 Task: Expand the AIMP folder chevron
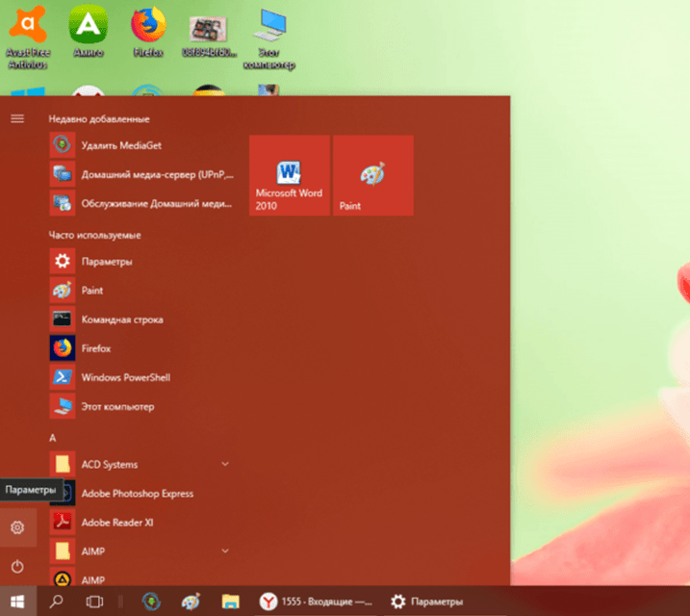225,551
